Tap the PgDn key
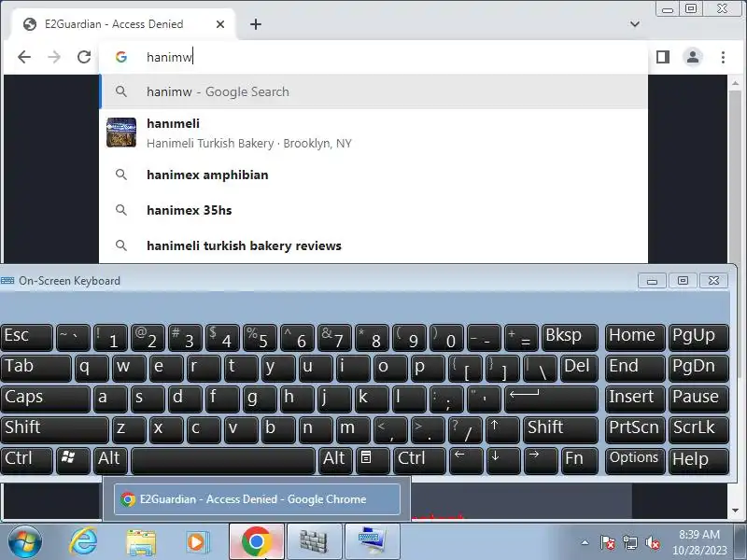The width and height of the screenshot is (747, 560). coord(698,368)
